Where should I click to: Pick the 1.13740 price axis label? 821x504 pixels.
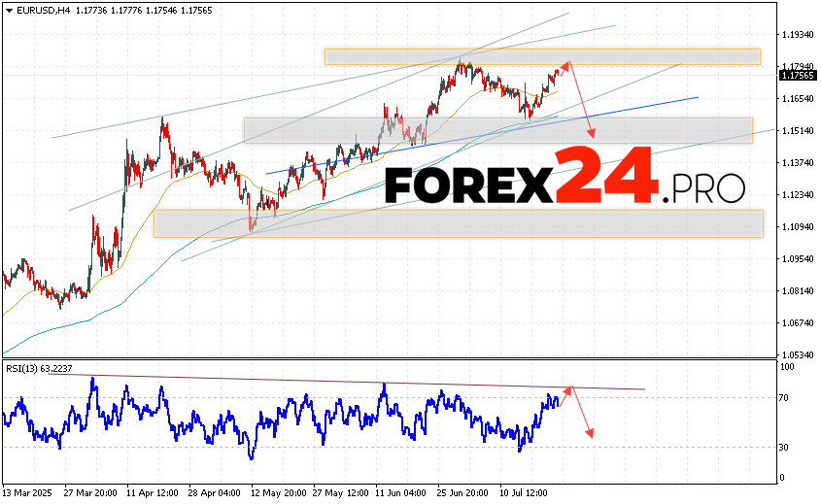(x=798, y=163)
